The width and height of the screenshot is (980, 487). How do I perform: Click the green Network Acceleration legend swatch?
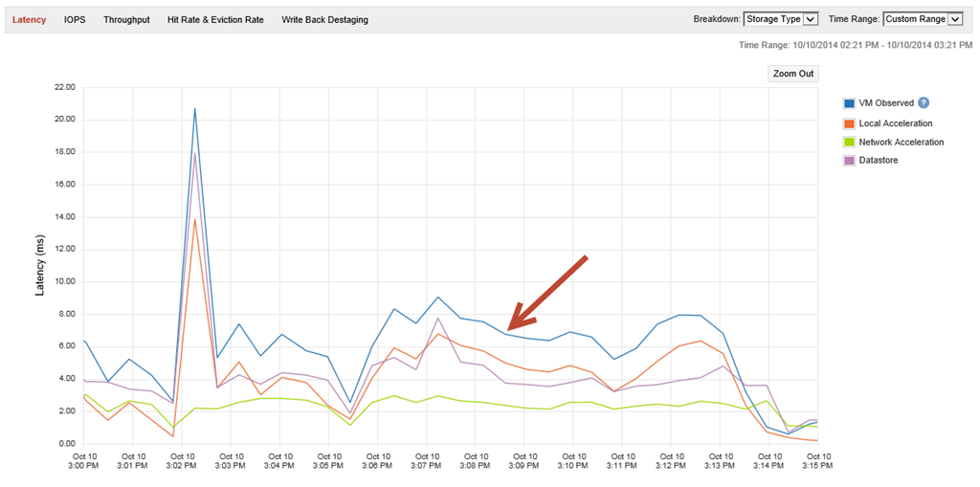click(x=849, y=143)
